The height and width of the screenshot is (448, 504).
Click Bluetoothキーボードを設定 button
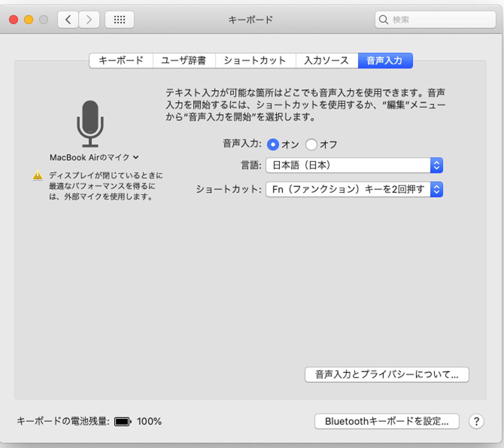pyautogui.click(x=386, y=421)
